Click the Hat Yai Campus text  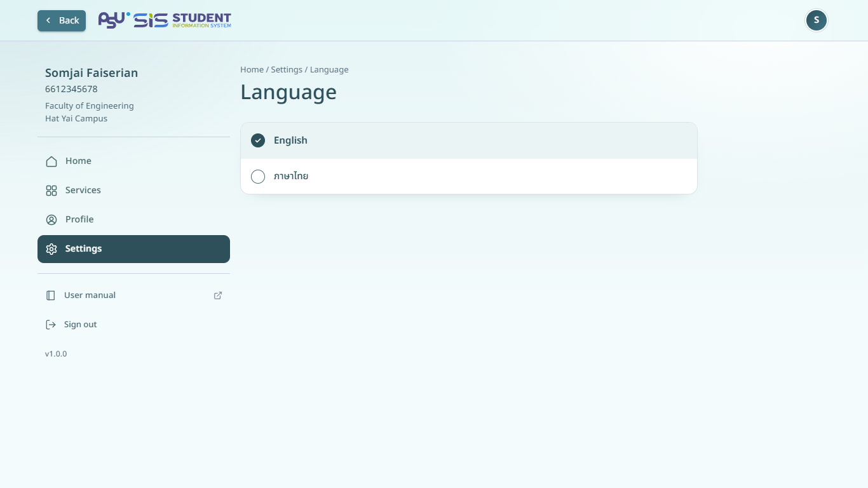click(x=76, y=119)
